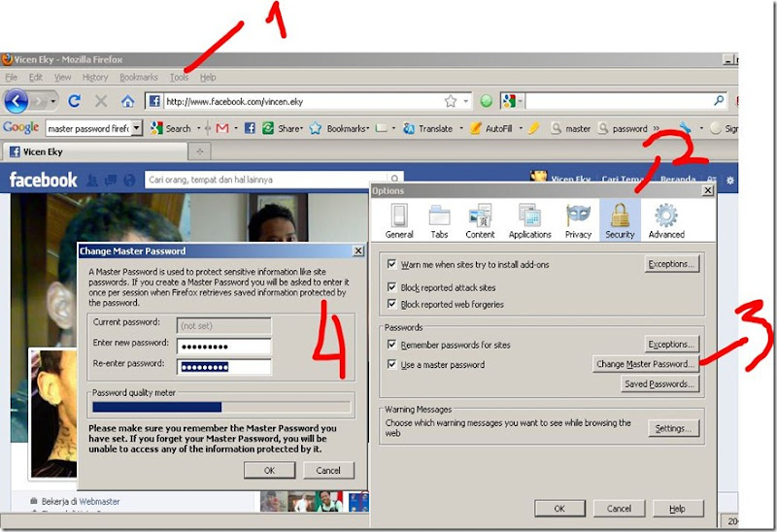Click AutoFill in the Google toolbar

tap(491, 128)
